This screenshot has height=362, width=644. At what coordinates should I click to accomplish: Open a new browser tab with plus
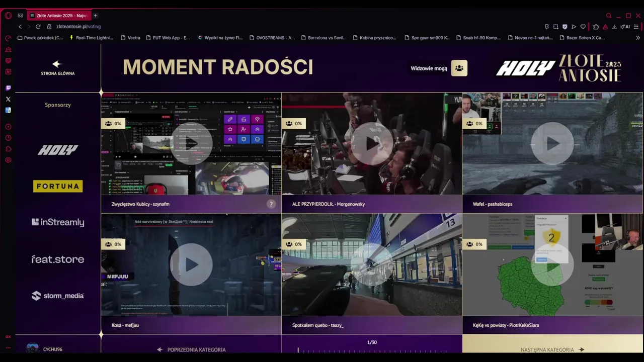(95, 16)
